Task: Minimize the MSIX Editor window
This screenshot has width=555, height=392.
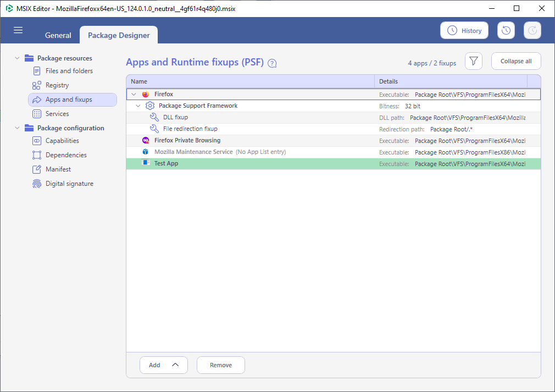Action: [x=492, y=8]
